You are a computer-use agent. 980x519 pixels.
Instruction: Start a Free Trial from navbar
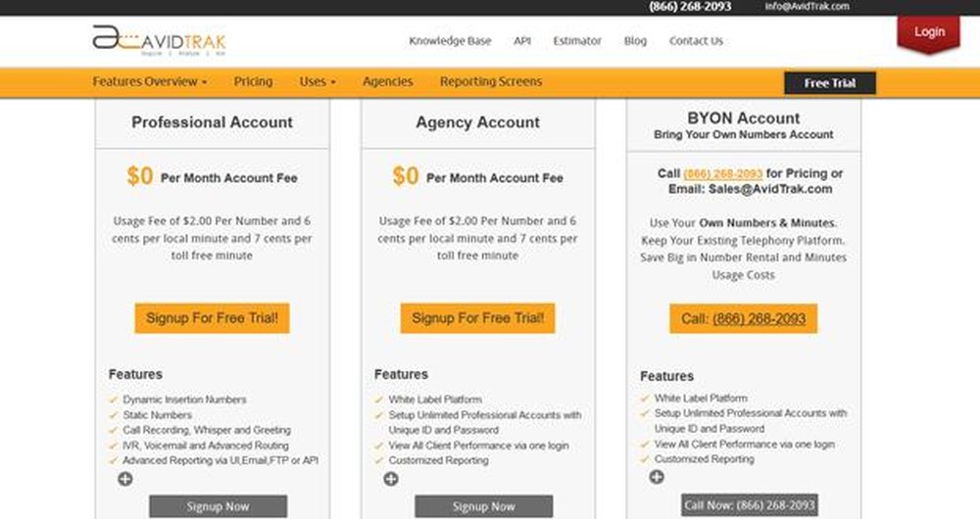click(x=829, y=83)
